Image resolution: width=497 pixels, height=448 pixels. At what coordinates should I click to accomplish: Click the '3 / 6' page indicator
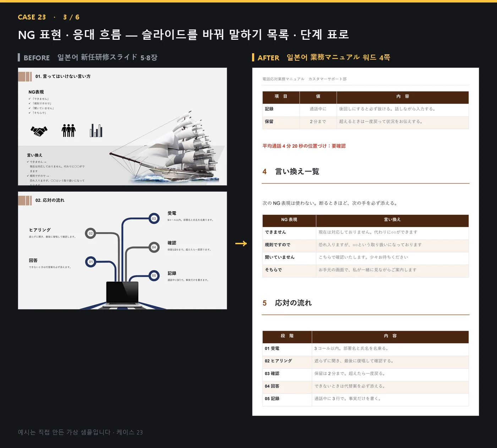pos(71,17)
